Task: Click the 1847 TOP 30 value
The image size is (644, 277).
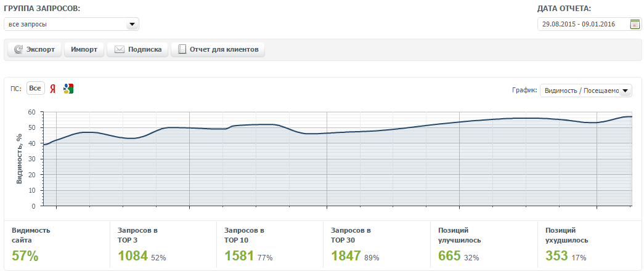Action: click(346, 256)
